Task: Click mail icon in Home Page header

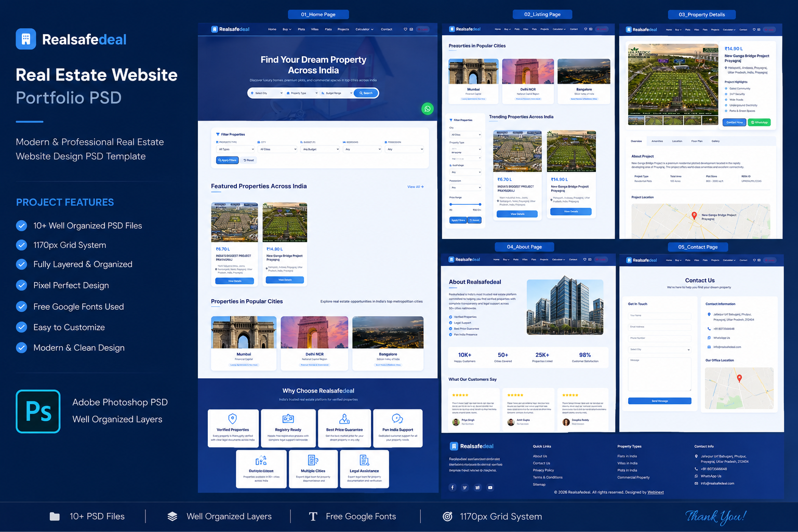Action: coord(411,29)
